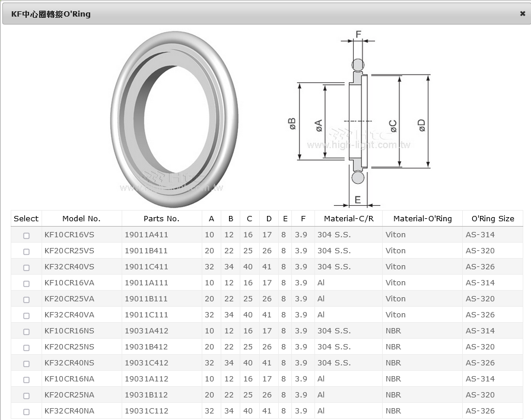
Task: Click part number 19011A411 cell
Action: click(147, 235)
